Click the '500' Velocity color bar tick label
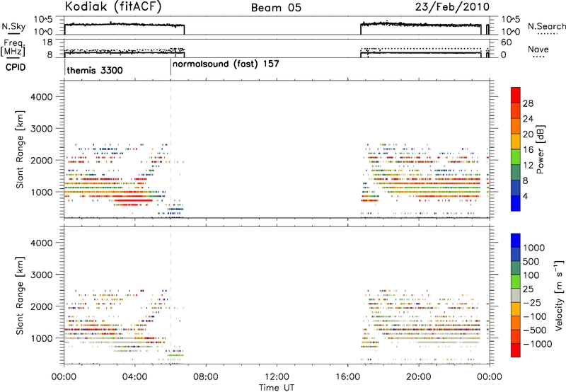The height and width of the screenshot is (392, 566). coord(531,261)
